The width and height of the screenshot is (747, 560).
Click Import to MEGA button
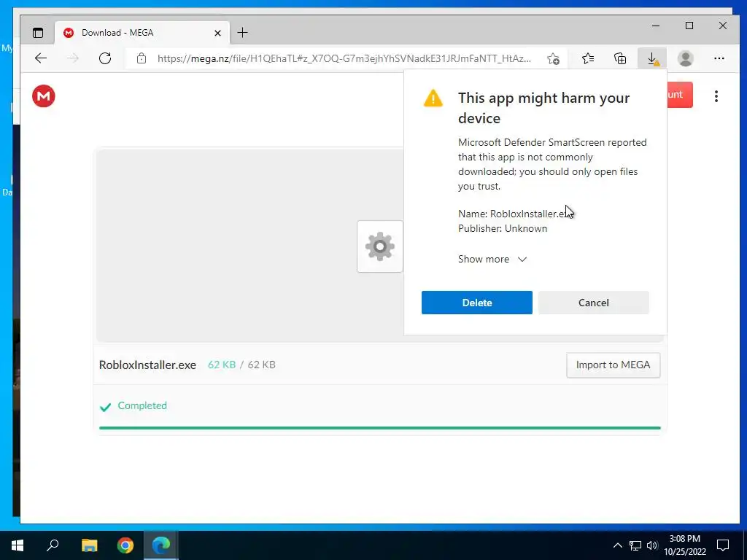pyautogui.click(x=613, y=365)
